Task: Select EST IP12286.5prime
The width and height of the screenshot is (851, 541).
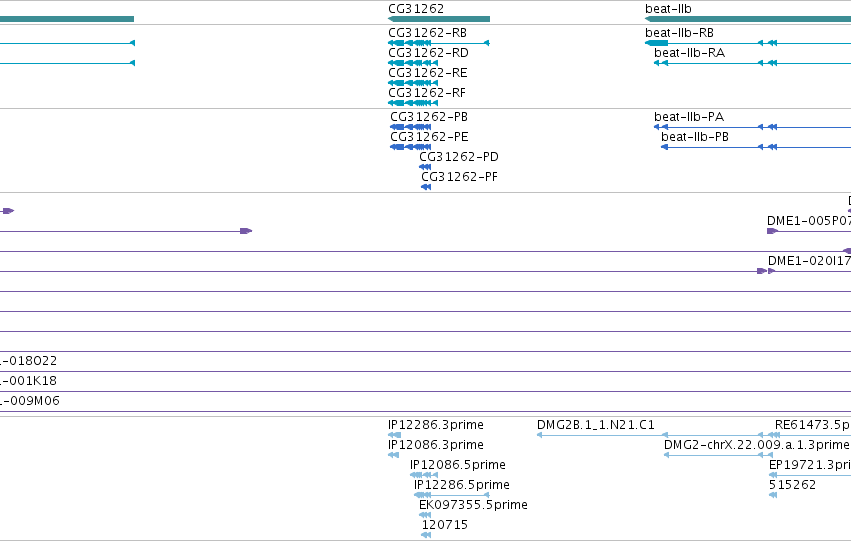Action: [x=462, y=485]
